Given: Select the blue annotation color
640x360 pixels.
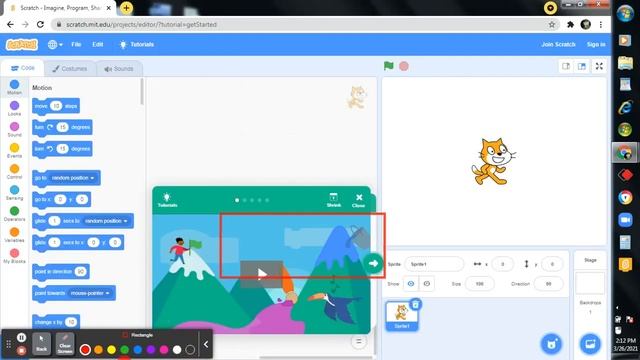Looking at the screenshot, I should point(138,349).
